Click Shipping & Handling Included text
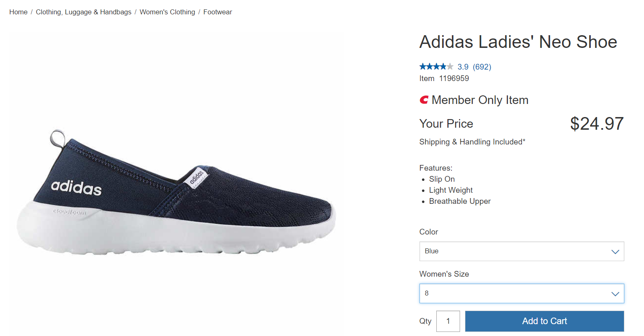The height and width of the screenshot is (336, 644). tap(472, 142)
